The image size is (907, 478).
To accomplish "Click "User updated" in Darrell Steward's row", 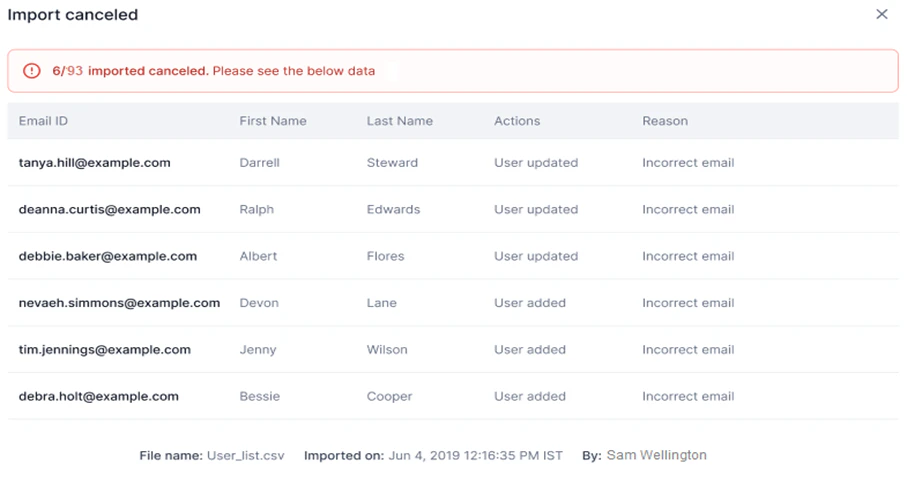I will 536,163.
